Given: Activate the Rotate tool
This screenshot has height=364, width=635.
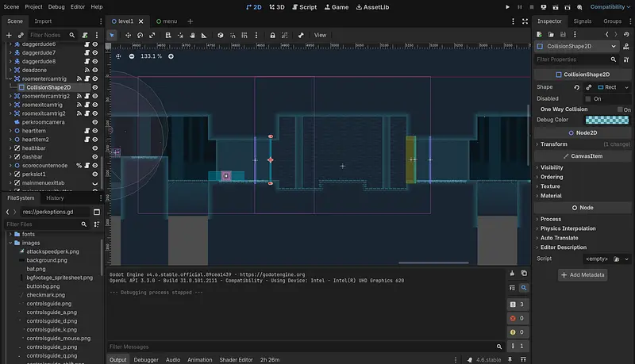Looking at the screenshot, I should (x=140, y=35).
